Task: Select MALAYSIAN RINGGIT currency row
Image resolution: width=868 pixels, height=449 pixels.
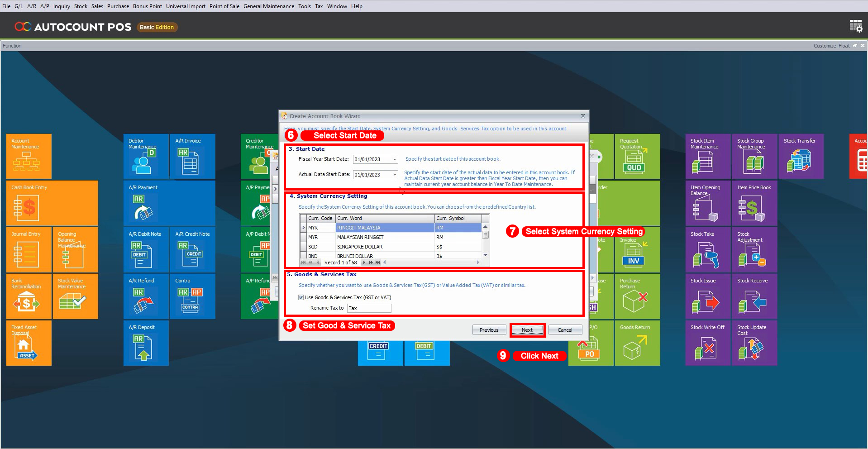Action: 391,237
